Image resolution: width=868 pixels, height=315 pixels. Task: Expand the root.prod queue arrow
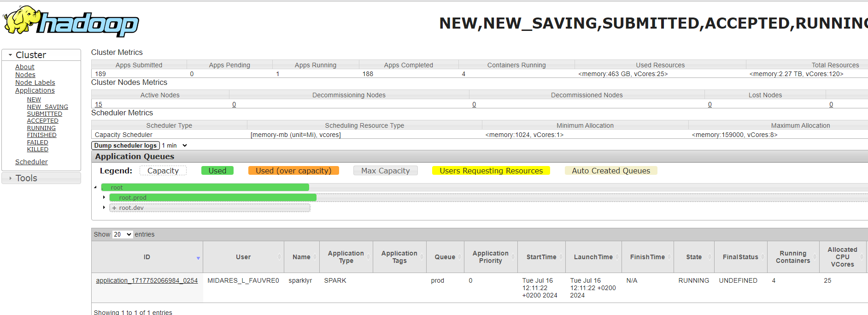pos(104,197)
